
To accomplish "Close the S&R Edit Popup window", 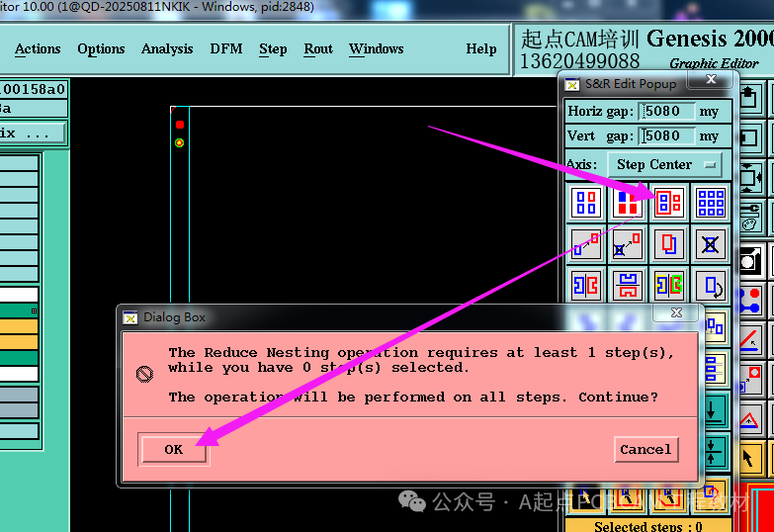I will pos(711,79).
